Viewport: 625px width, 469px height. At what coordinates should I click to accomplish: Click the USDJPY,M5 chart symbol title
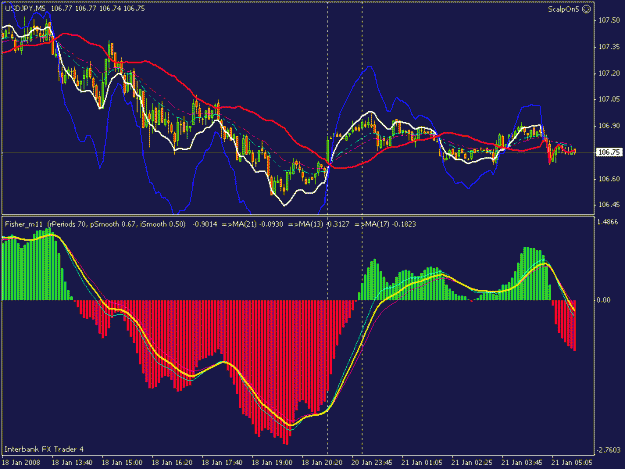point(25,8)
